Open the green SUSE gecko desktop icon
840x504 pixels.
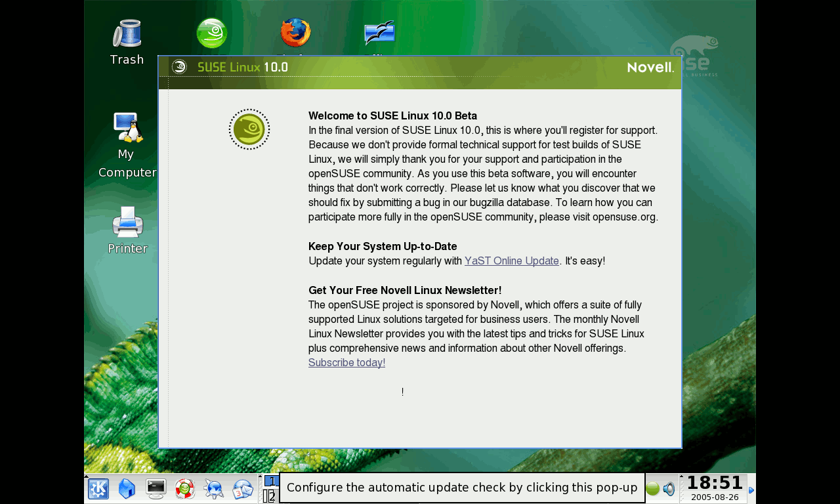[x=211, y=33]
